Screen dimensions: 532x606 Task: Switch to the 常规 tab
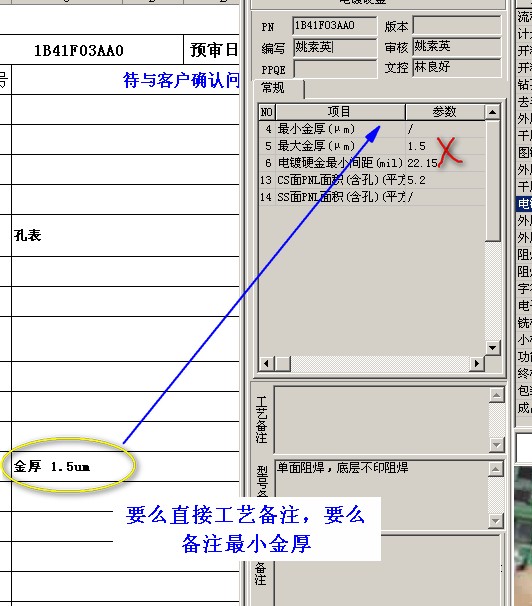(x=279, y=89)
